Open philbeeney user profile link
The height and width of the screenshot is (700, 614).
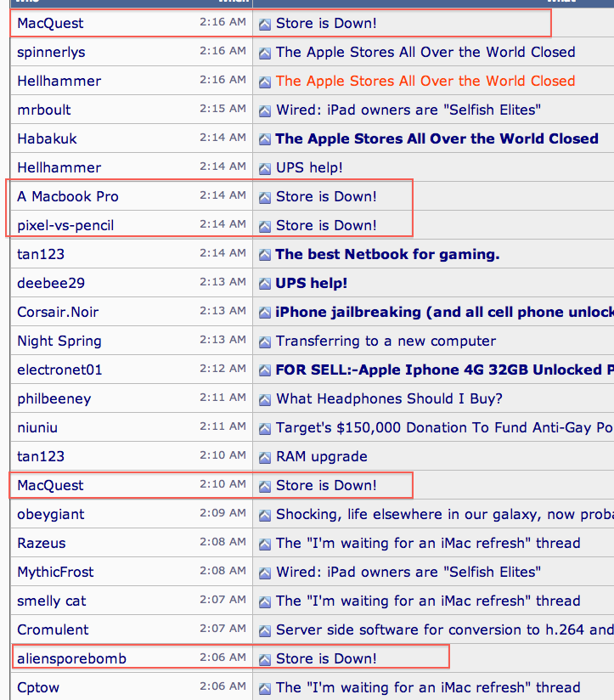coord(54,399)
